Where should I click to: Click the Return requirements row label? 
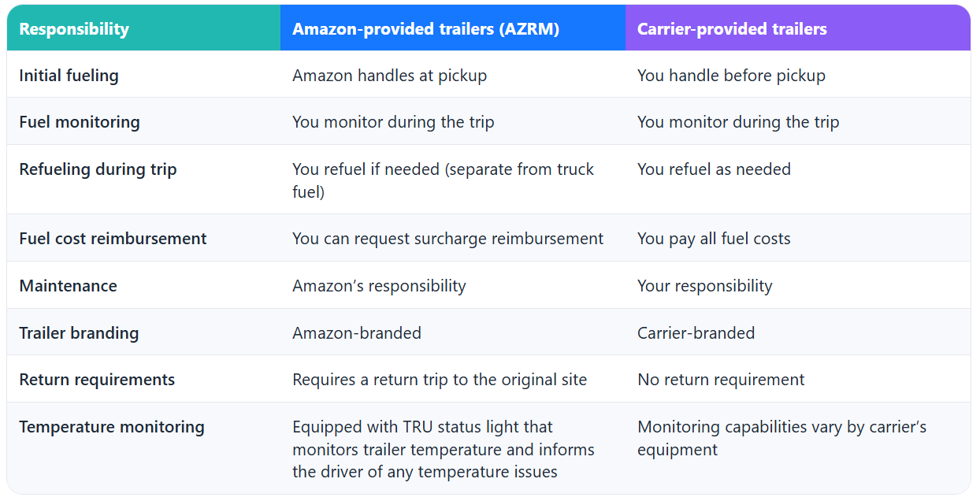tap(97, 380)
